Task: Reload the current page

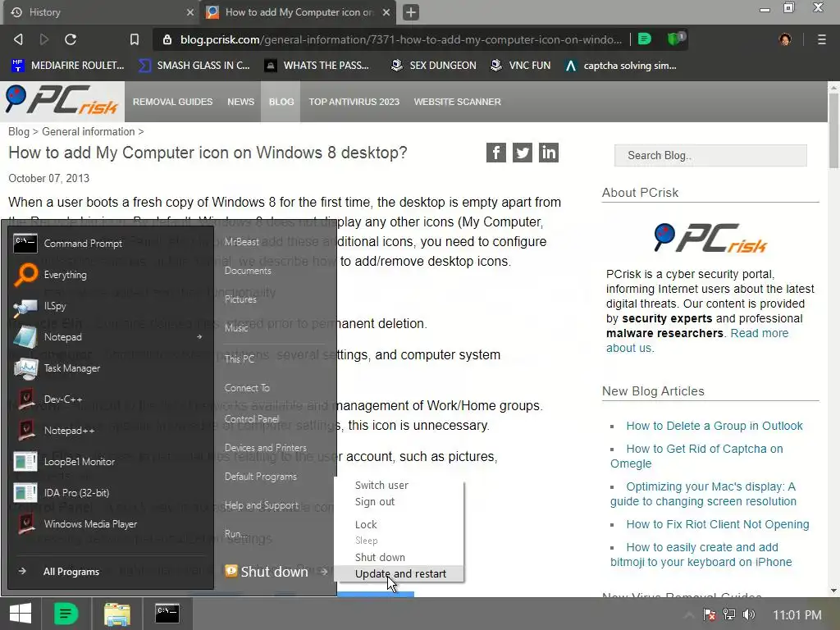Action: (71, 39)
